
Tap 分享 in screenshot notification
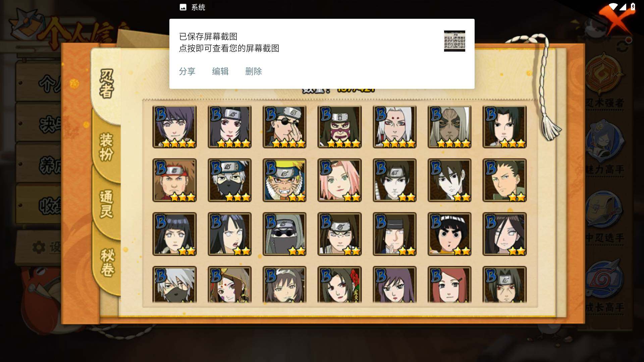tap(187, 71)
